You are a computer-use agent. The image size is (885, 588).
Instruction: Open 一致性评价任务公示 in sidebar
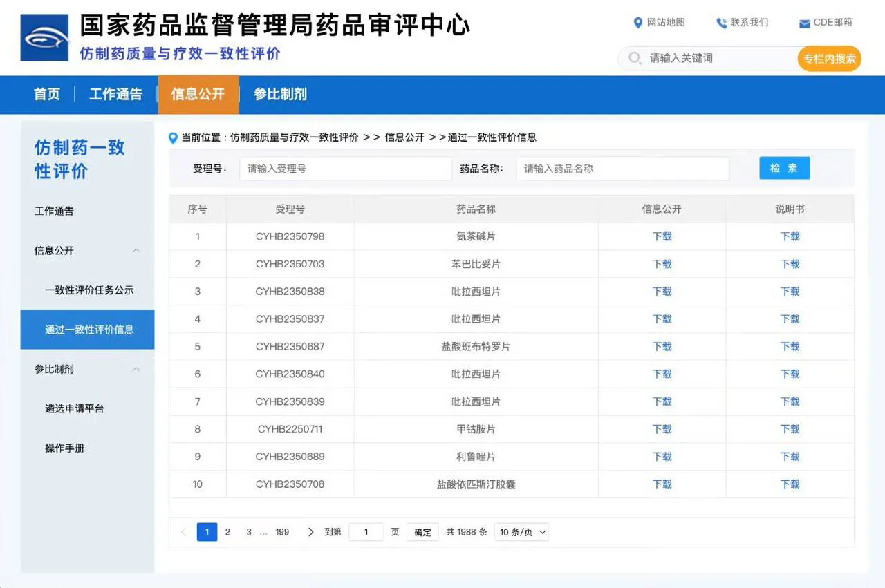point(89,290)
